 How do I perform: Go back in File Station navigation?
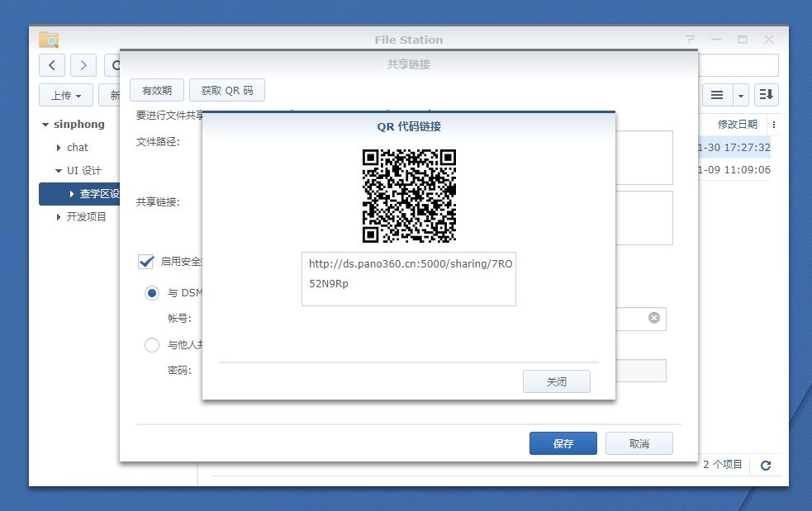52,65
